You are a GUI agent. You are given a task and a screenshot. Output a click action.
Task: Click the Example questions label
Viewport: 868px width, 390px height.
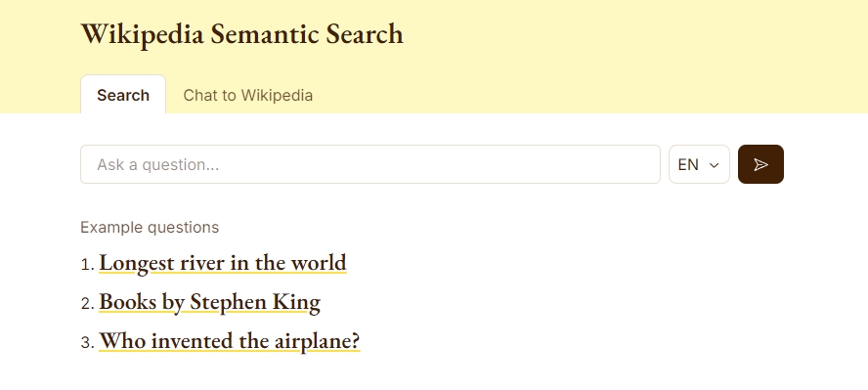coord(150,228)
